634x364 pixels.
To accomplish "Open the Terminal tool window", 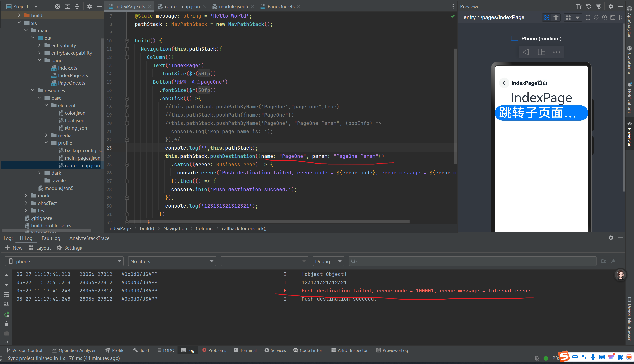I will [x=245, y=350].
